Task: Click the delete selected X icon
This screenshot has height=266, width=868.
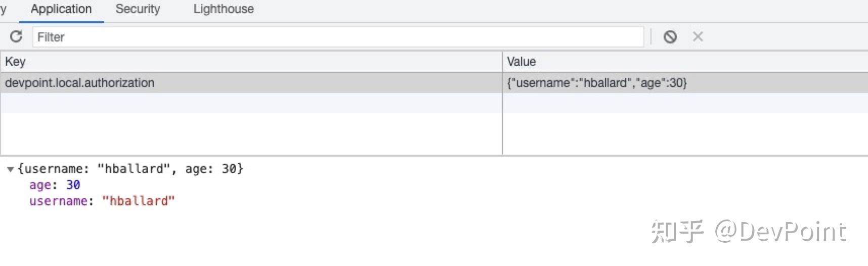Action: 698,36
